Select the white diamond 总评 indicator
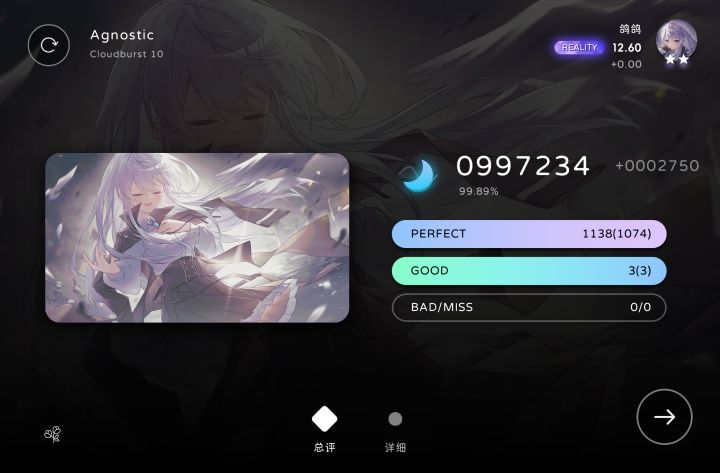This screenshot has height=473, width=720. coord(324,419)
